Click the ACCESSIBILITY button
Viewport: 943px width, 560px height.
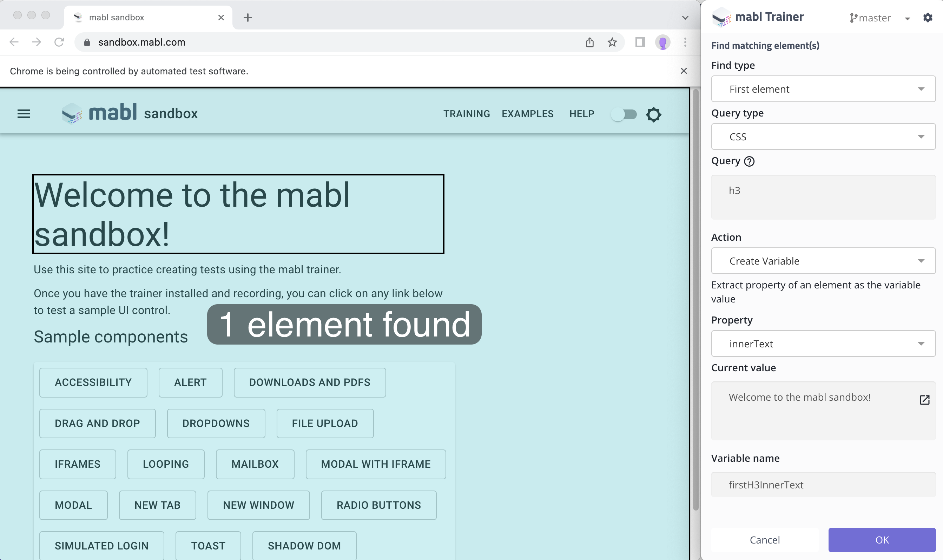pos(93,382)
